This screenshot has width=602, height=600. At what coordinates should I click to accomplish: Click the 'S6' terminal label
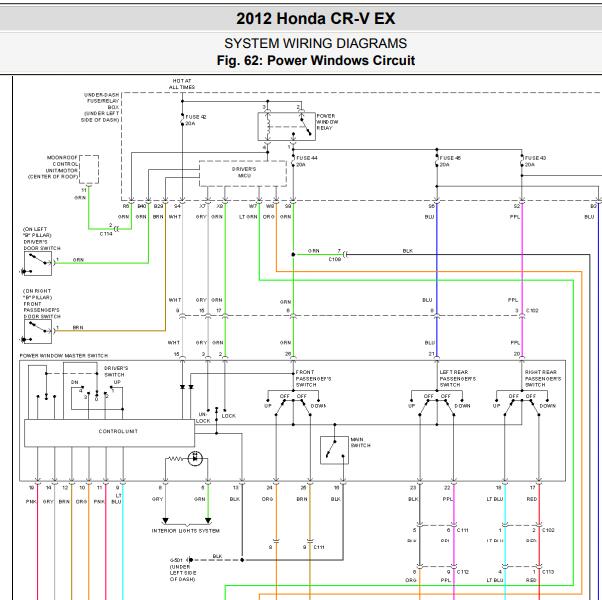point(432,206)
